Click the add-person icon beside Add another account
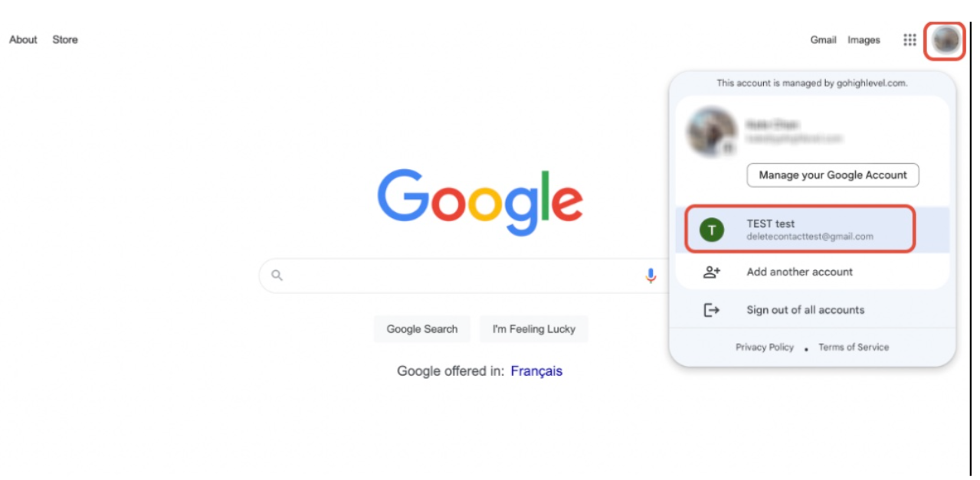 712,272
